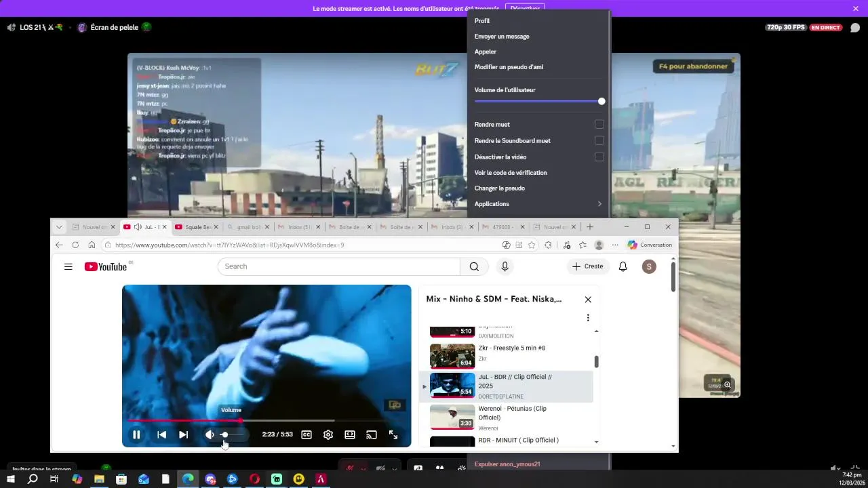Switch to the Squale browser tab

pyautogui.click(x=197, y=227)
